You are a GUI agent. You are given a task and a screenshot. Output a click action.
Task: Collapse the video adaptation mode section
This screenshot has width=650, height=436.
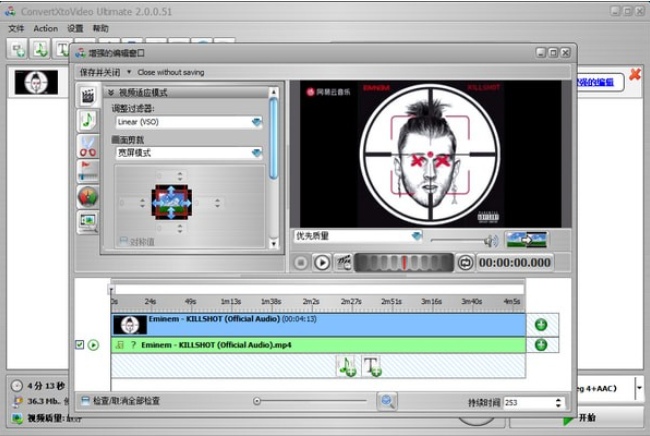coord(111,92)
